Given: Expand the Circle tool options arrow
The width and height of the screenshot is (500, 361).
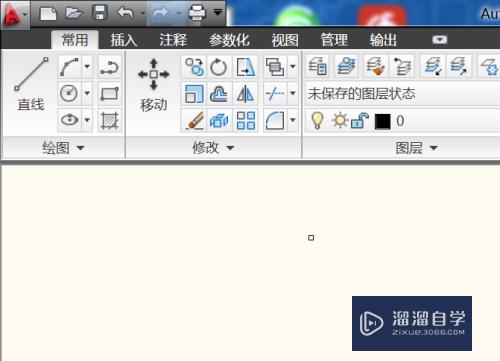Looking at the screenshot, I should (87, 93).
